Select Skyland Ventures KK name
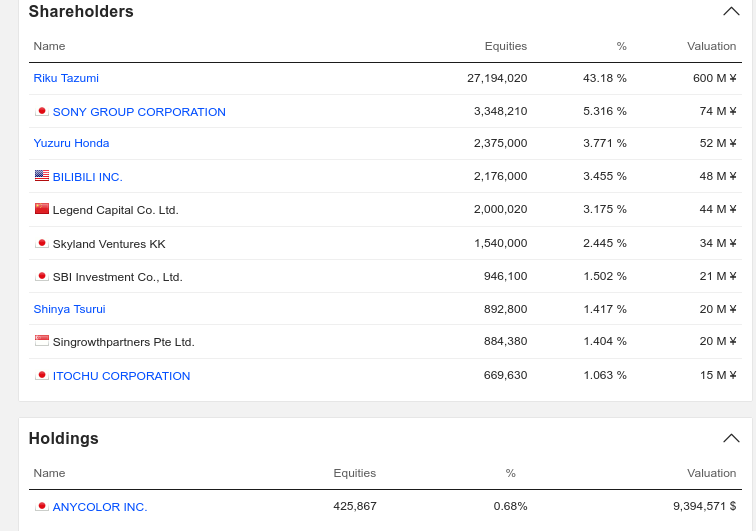This screenshot has height=531, width=756. click(109, 244)
